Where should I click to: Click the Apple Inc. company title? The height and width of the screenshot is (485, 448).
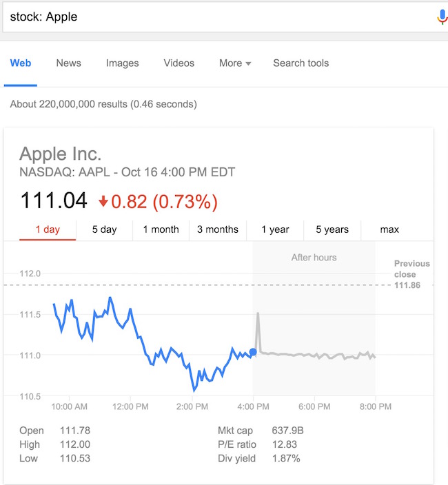pyautogui.click(x=60, y=154)
